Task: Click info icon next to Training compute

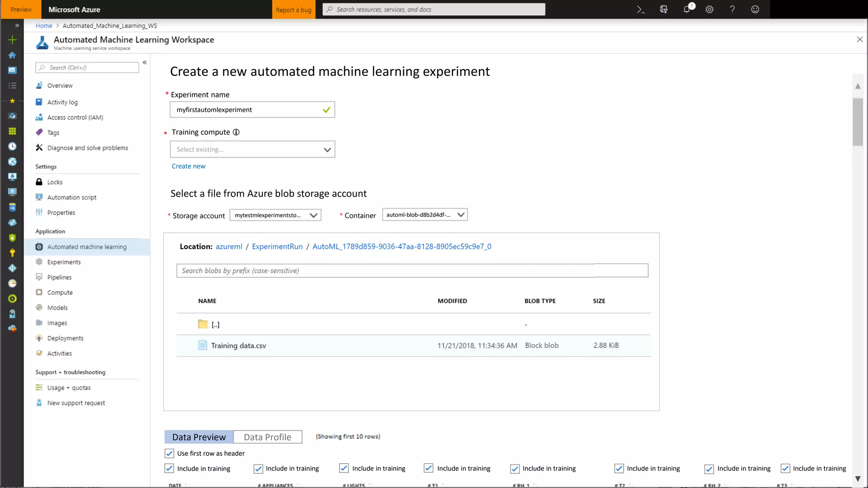Action: [x=236, y=132]
